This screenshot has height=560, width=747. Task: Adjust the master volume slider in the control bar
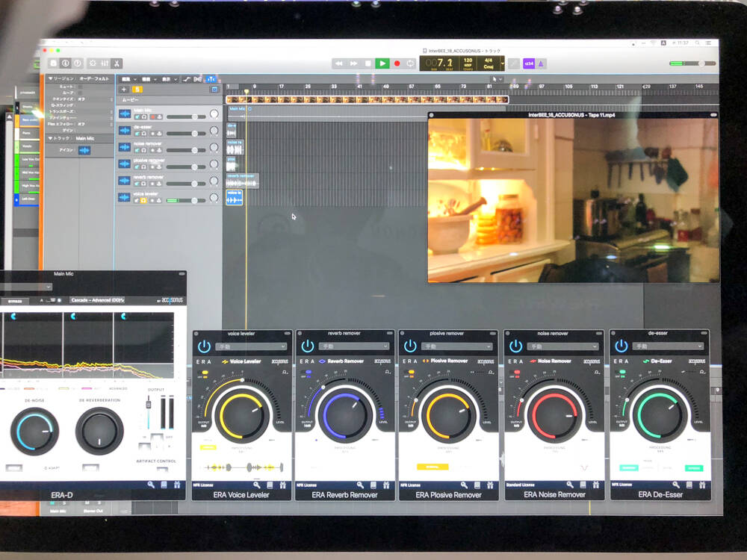click(692, 63)
